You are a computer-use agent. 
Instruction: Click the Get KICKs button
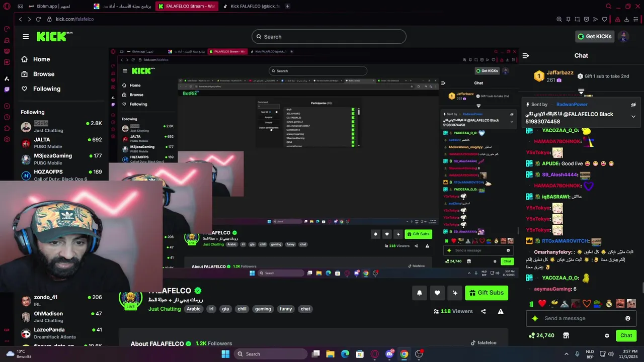(595, 36)
